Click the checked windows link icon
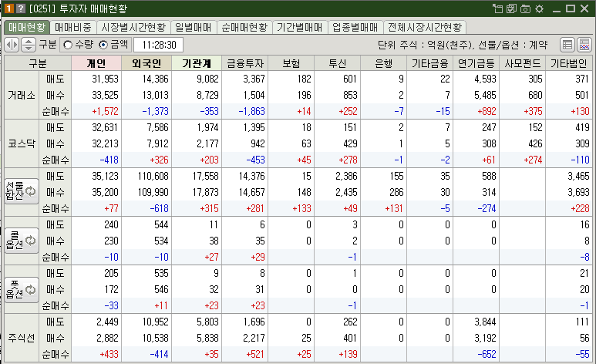The height and width of the screenshot is (364, 596). click(512, 8)
